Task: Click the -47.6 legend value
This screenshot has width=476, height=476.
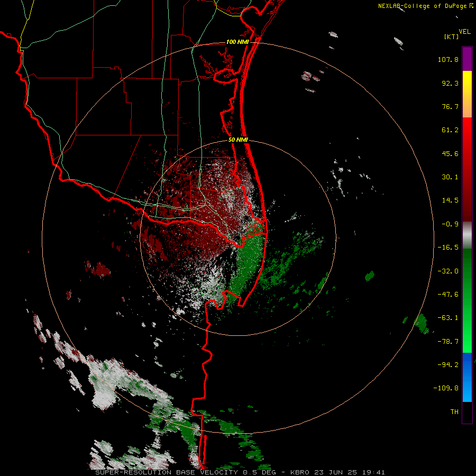Action: tap(448, 295)
